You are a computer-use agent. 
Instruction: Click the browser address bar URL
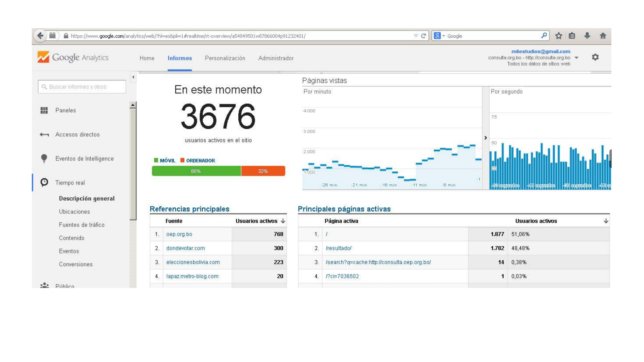point(188,36)
